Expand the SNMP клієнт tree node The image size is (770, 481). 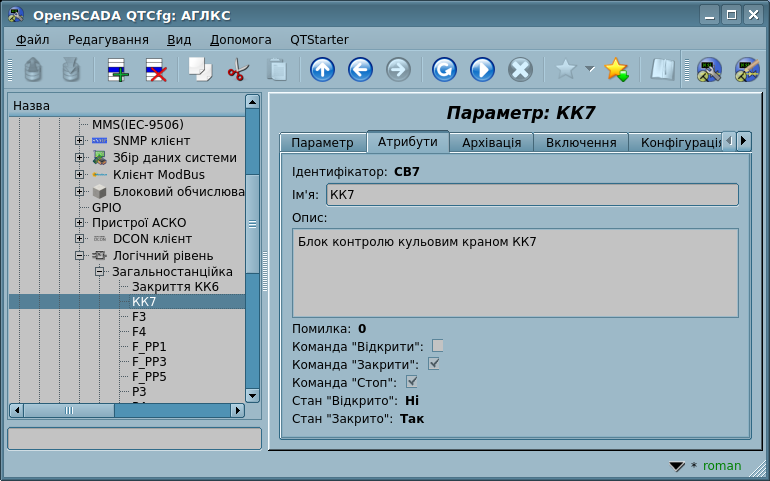pyautogui.click(x=79, y=141)
